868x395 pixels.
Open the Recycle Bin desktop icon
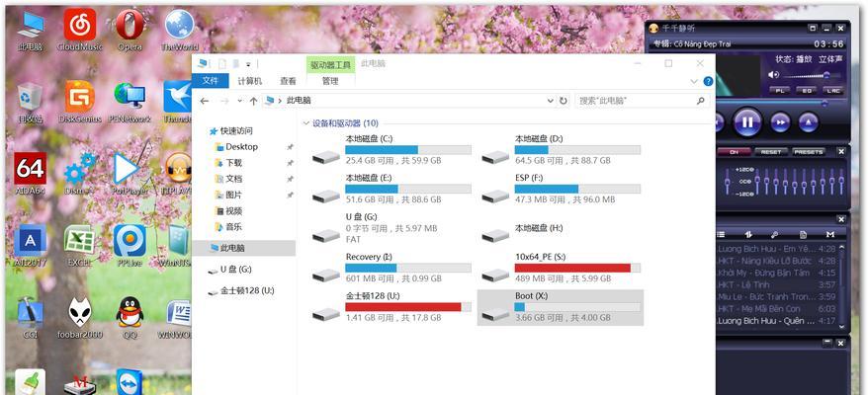point(30,103)
